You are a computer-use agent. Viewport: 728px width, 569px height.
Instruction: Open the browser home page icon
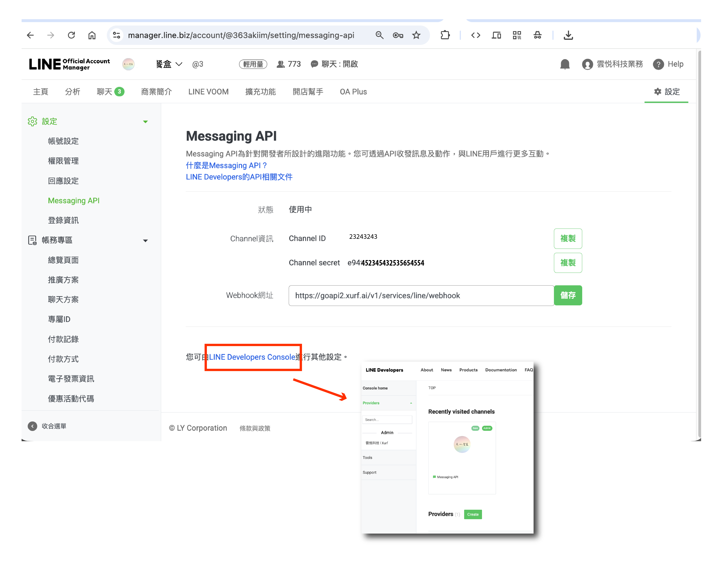[92, 35]
